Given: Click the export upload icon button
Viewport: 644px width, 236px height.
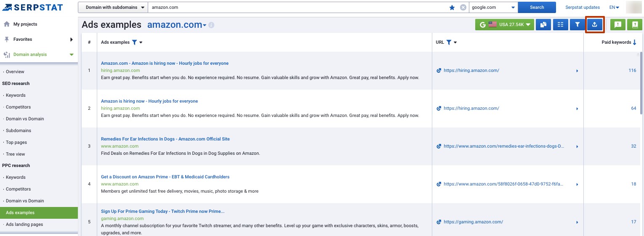Looking at the screenshot, I should [x=594, y=25].
